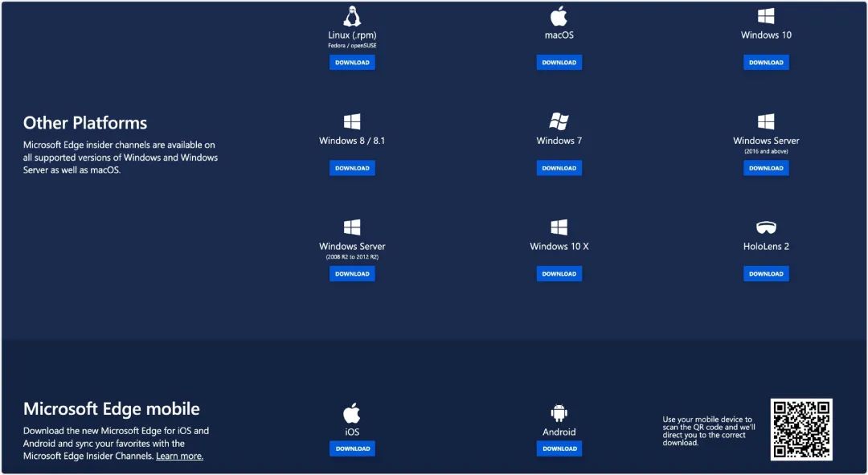Click the 'Windows 10' label text

pyautogui.click(x=766, y=35)
